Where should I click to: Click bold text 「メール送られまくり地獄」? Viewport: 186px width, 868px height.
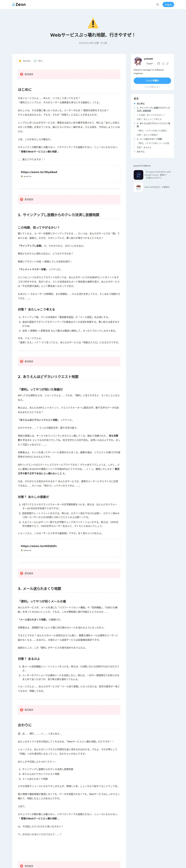click(x=33, y=620)
